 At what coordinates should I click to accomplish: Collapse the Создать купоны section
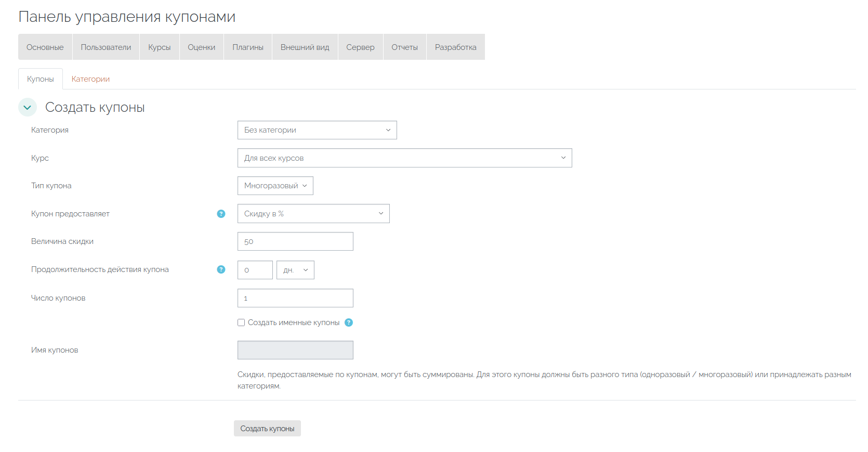(x=28, y=107)
